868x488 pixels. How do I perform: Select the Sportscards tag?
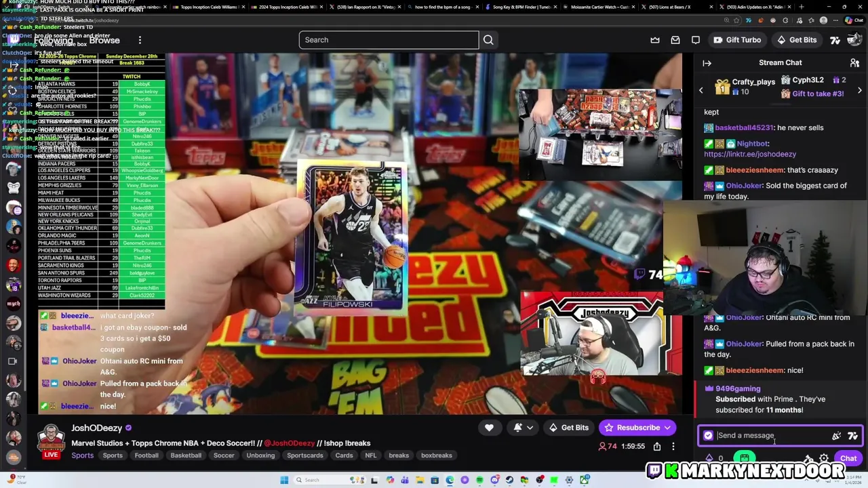tap(305, 455)
